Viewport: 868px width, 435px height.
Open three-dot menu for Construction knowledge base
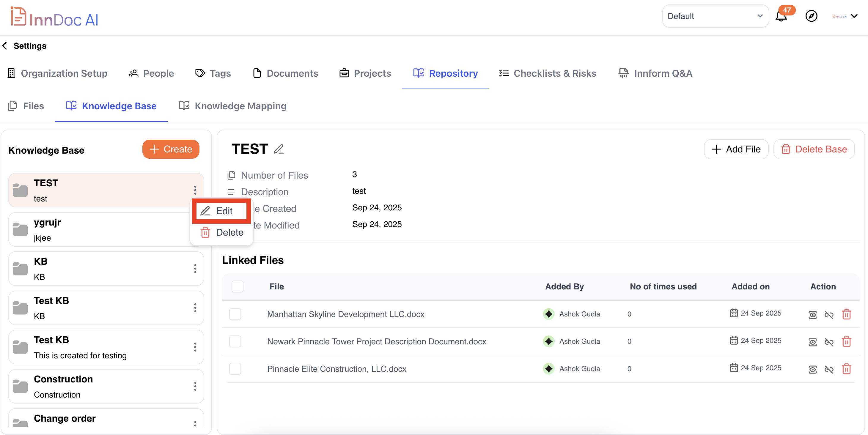click(x=195, y=386)
